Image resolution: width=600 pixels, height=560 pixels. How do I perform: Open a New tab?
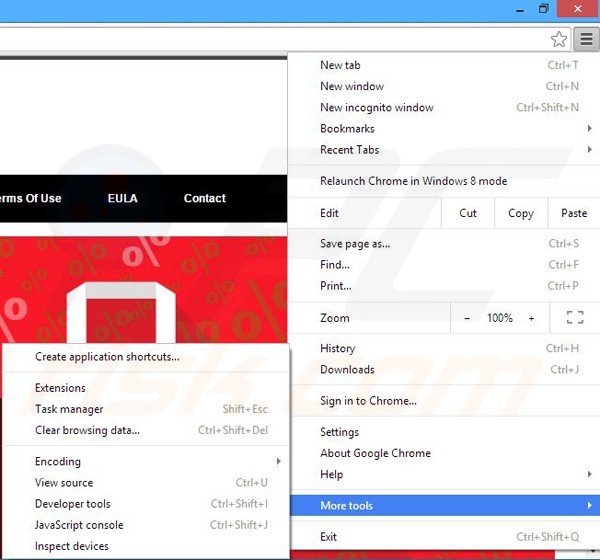(445, 65)
